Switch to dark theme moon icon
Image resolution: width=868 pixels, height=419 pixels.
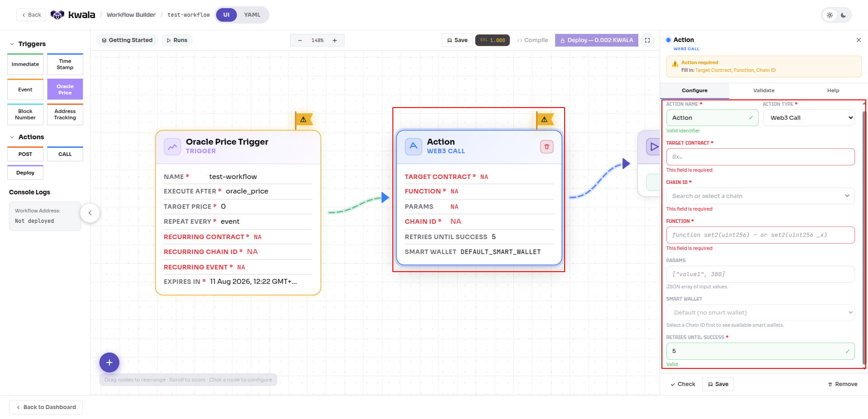click(843, 15)
